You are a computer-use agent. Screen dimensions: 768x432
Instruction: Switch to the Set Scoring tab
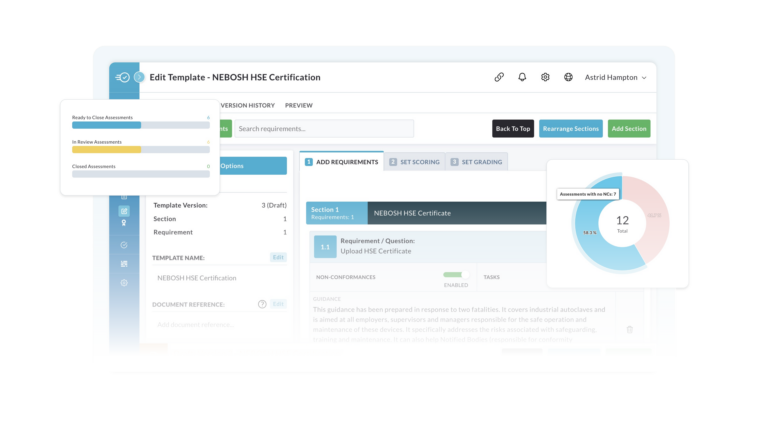coord(414,162)
